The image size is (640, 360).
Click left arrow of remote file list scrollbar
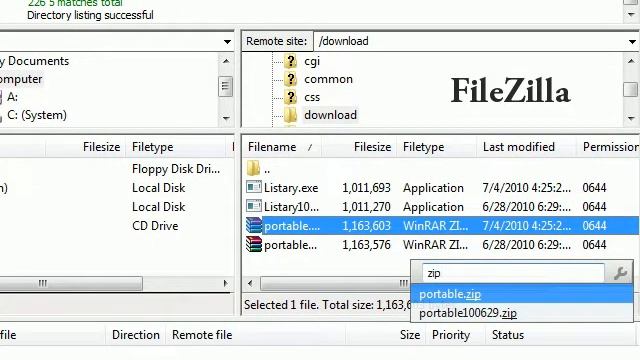[250, 283]
